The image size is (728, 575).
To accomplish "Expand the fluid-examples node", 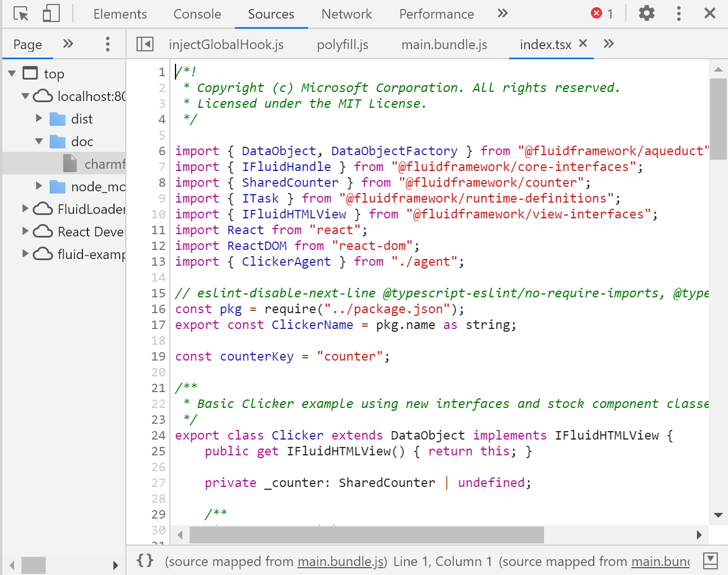I will pyautogui.click(x=25, y=254).
